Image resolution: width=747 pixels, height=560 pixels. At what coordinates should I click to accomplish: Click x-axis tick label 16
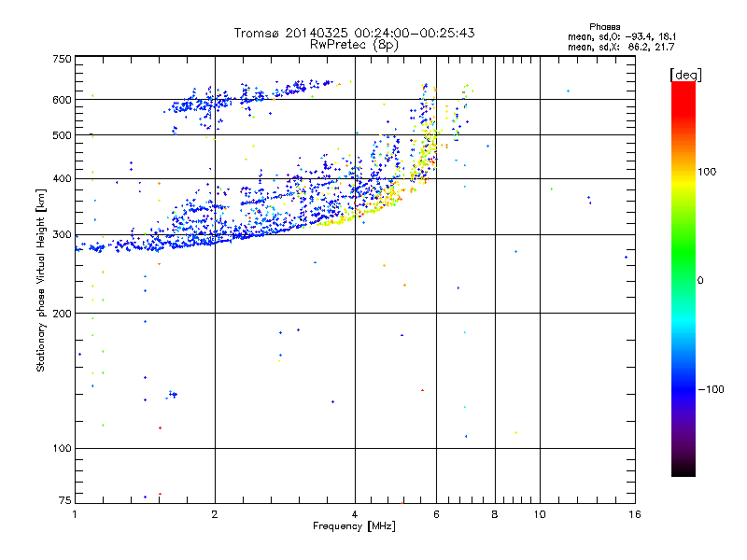635,514
